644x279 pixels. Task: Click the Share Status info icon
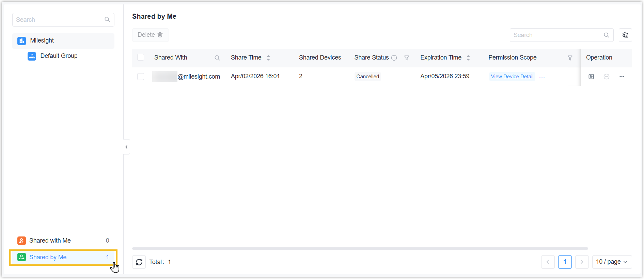click(394, 58)
